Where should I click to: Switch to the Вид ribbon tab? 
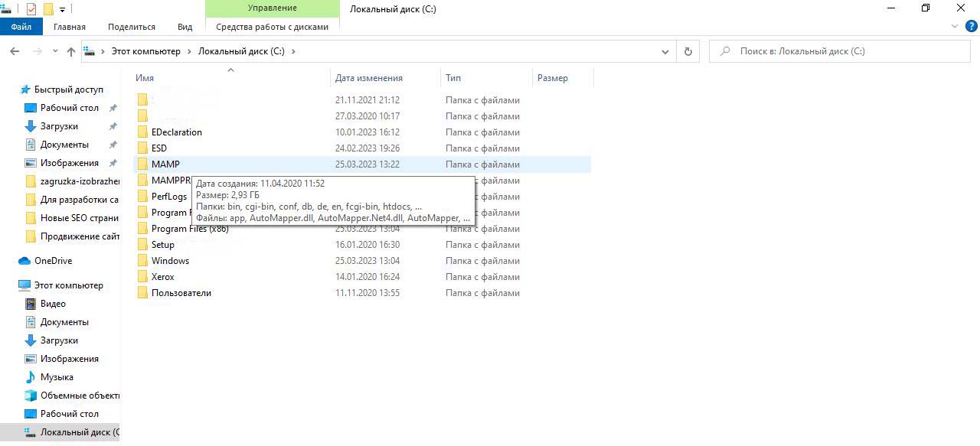(x=185, y=27)
